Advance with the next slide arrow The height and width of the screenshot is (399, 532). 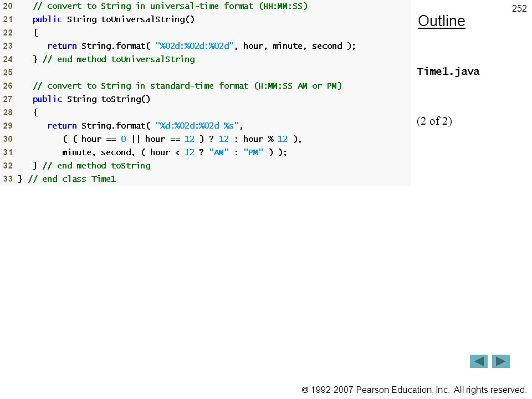501,361
